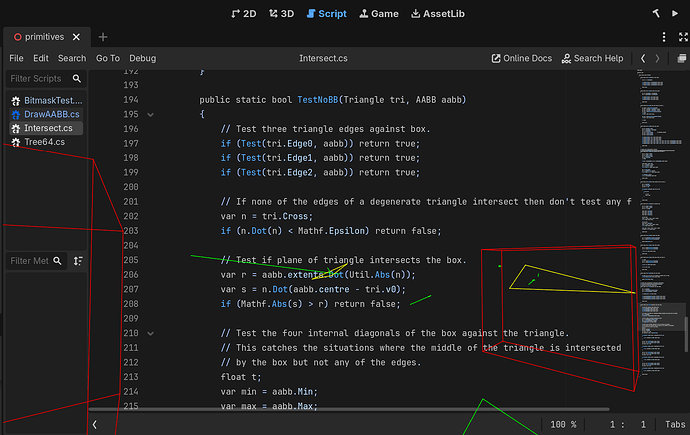The width and height of the screenshot is (690, 435).
Task: Toggle the scripts panel with arrow
Action: [x=95, y=424]
